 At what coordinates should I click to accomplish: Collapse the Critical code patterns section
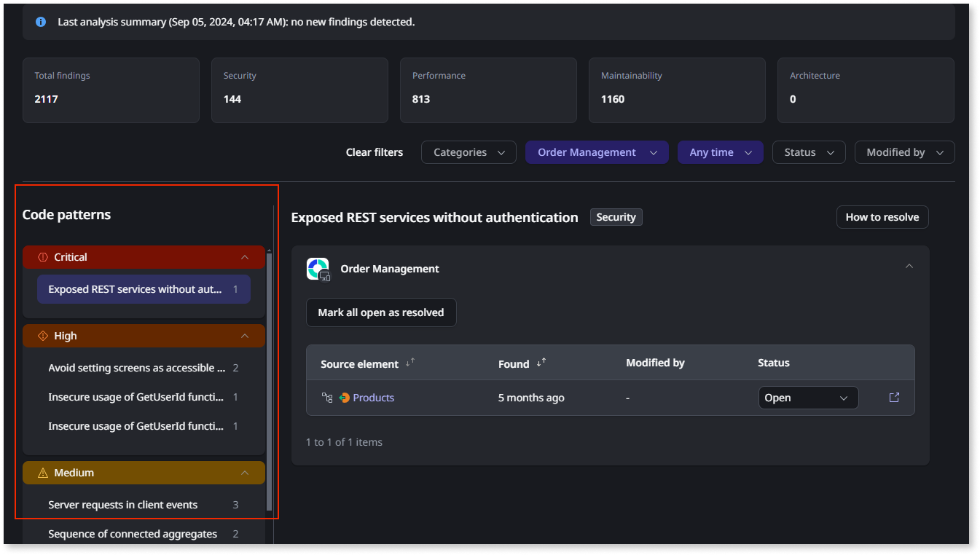245,257
